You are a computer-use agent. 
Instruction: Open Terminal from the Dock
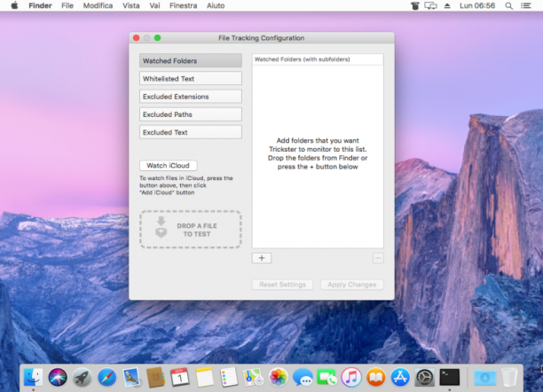tap(450, 377)
